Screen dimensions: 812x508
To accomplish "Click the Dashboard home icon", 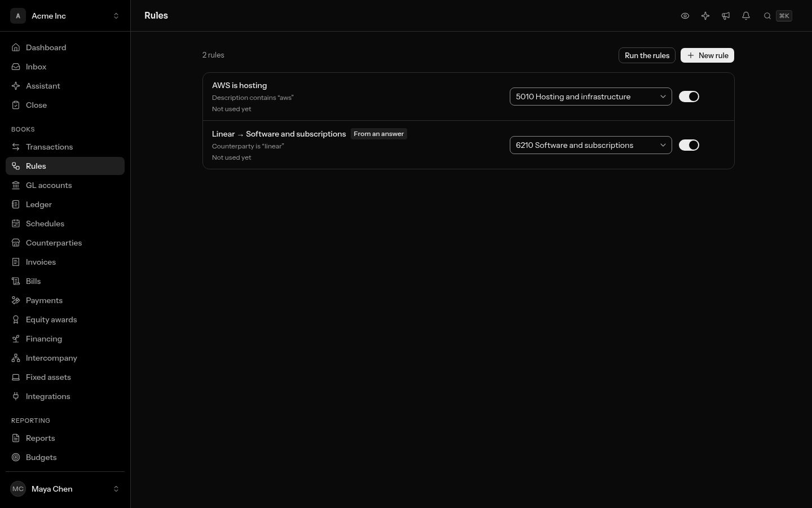I will click(x=16, y=47).
